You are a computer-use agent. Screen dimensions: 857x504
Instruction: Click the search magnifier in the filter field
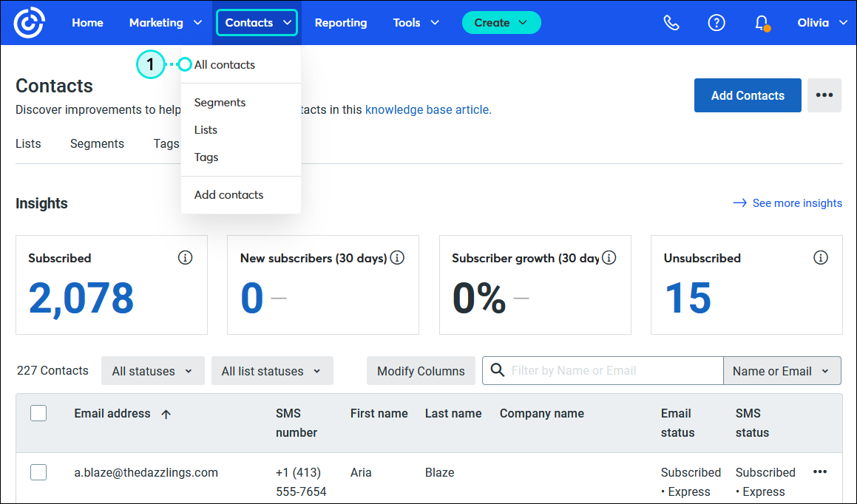pos(496,370)
